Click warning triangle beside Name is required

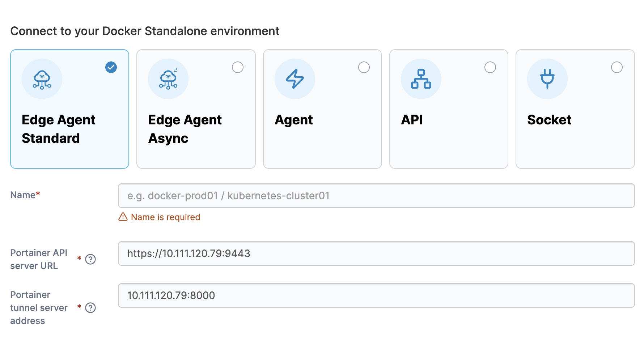123,217
